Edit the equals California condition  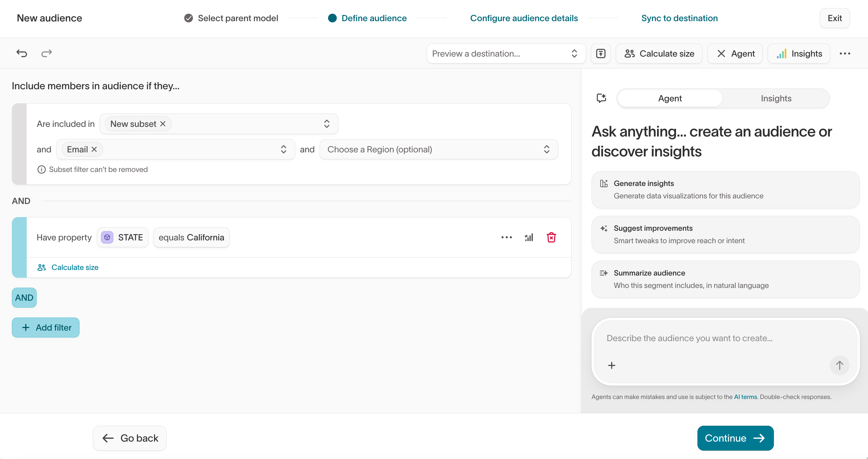click(191, 237)
